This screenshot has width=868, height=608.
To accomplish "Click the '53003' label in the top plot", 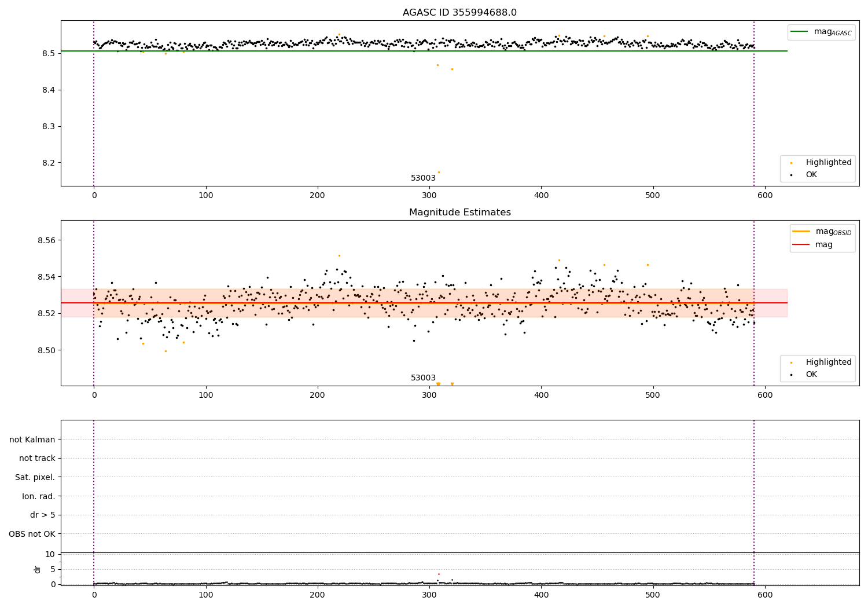I will coord(423,178).
